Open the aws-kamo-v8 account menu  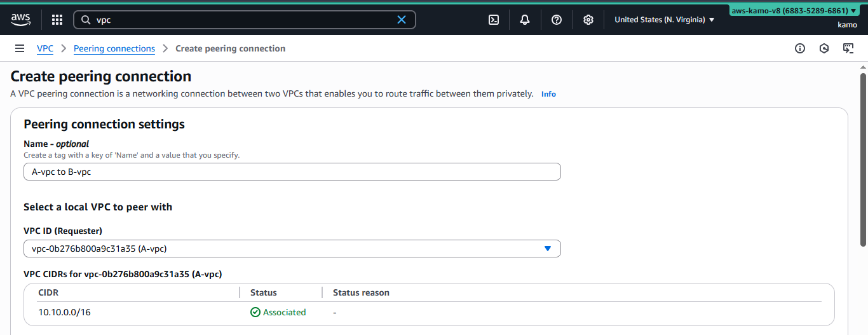(x=794, y=11)
